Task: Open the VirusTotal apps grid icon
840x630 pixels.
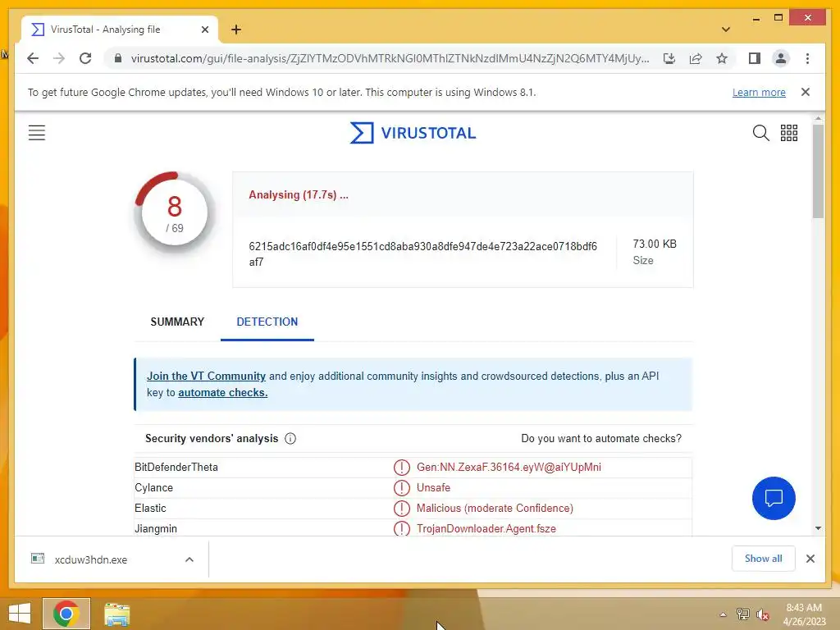Action: click(x=788, y=132)
